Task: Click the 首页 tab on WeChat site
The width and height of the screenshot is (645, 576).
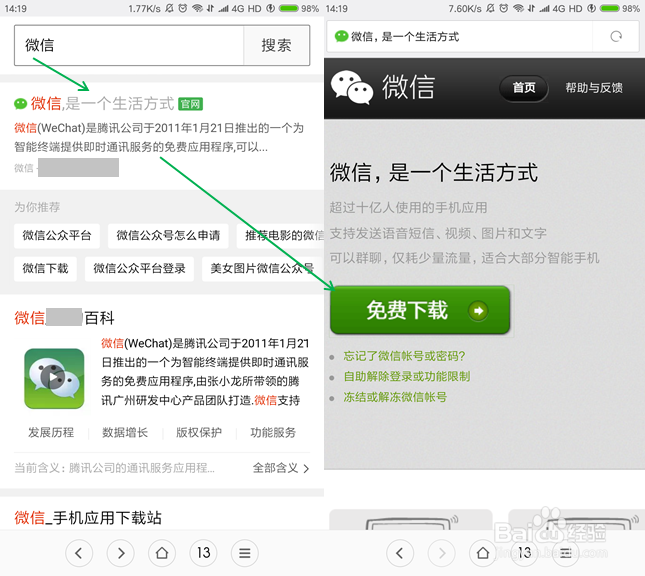Action: 524,88
